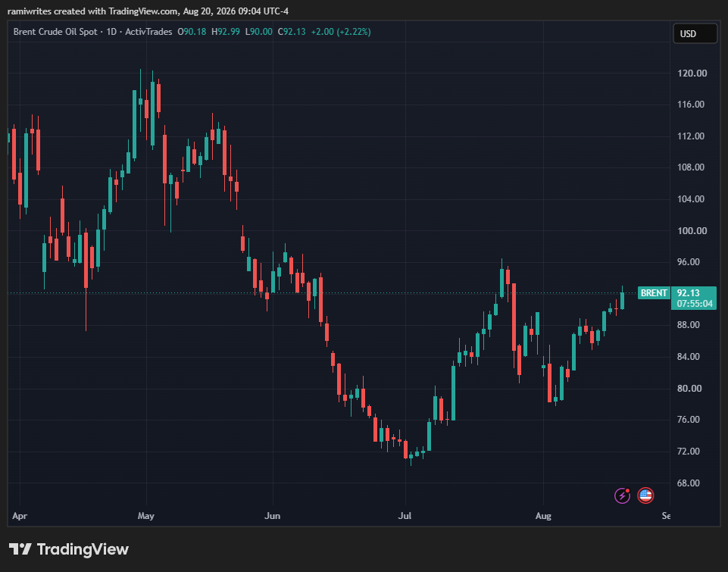
Task: Click the 1D interval label
Action: point(111,32)
